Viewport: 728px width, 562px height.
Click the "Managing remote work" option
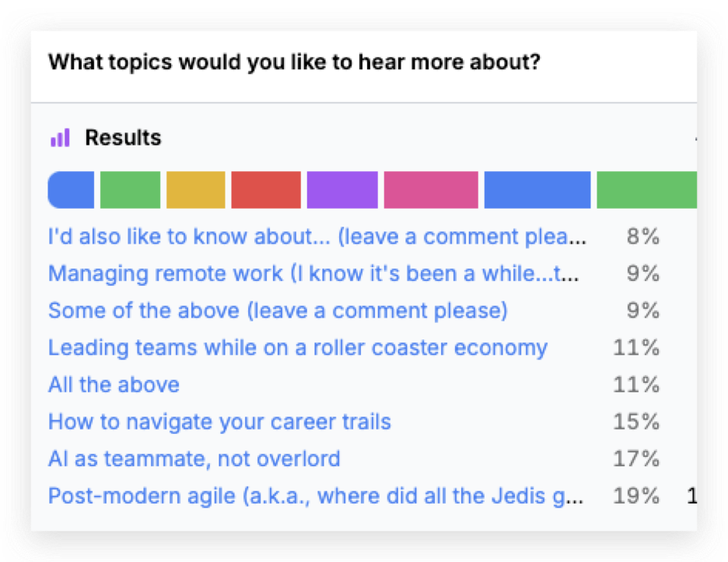315,274
